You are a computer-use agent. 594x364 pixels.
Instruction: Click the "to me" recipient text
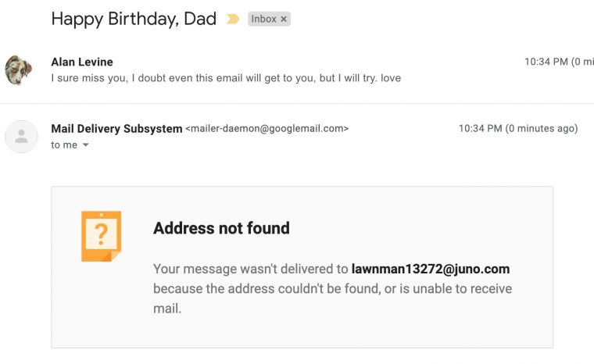click(x=64, y=145)
